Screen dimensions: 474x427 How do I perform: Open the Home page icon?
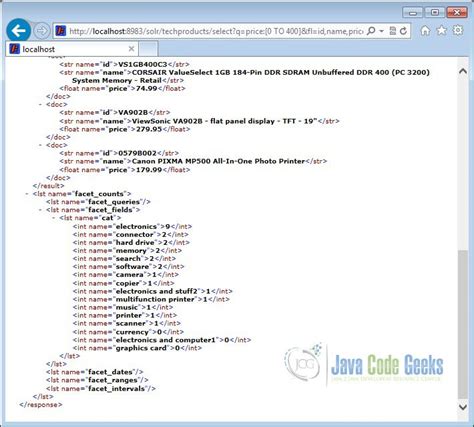425,31
